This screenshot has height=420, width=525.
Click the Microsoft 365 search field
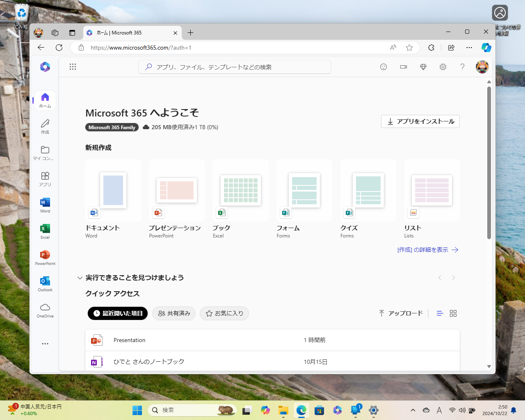click(x=234, y=66)
